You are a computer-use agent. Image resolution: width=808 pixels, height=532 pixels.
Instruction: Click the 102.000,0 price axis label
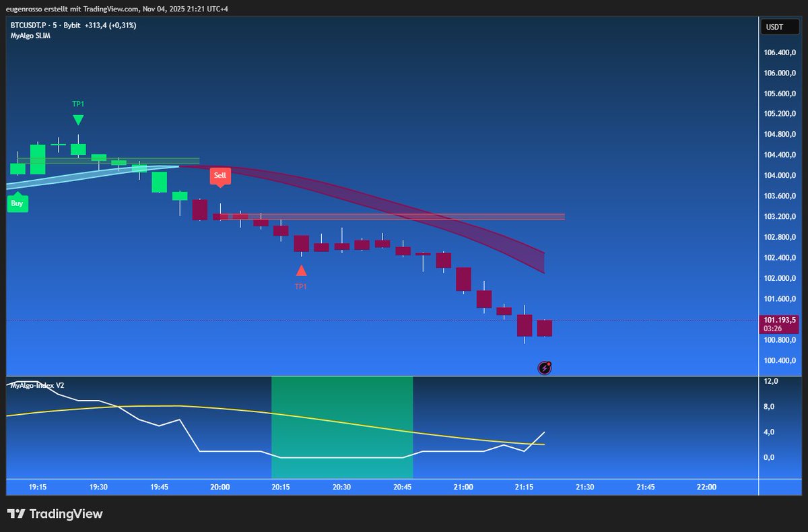778,278
